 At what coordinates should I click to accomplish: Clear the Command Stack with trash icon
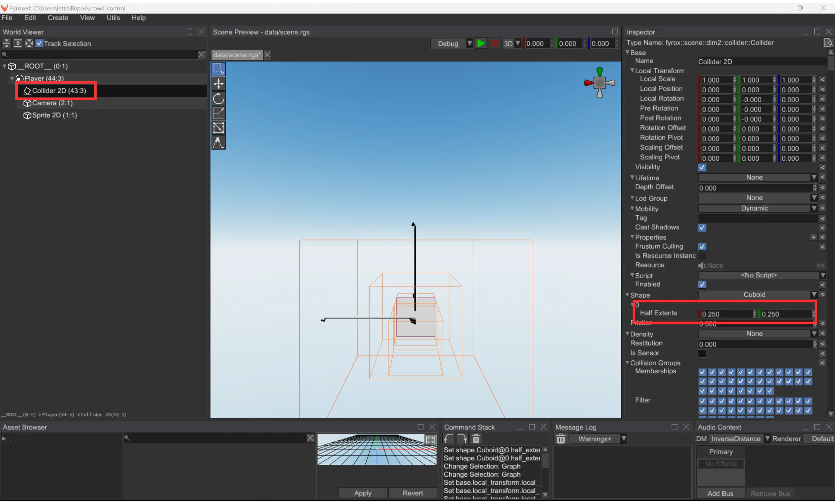476,439
